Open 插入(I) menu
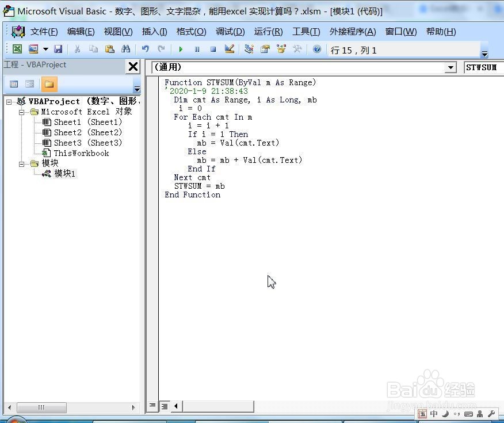504x423 pixels. point(154,32)
